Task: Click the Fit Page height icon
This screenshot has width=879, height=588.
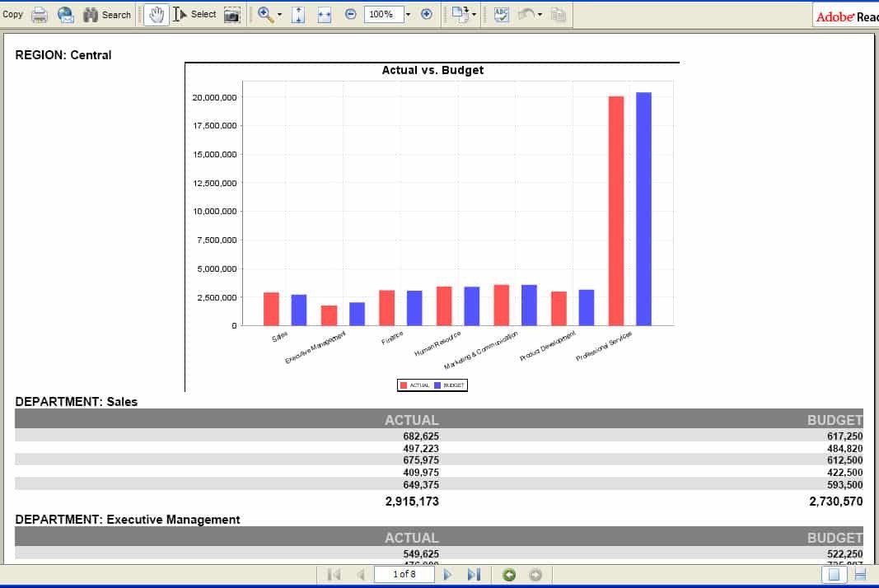Action: pyautogui.click(x=299, y=14)
